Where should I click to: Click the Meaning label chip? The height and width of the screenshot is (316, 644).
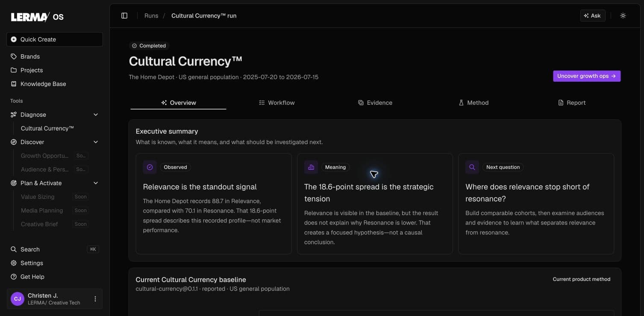coord(335,167)
